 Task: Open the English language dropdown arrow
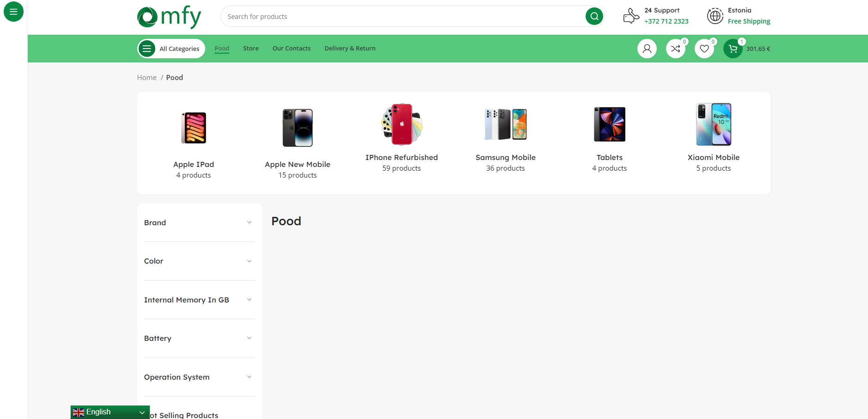(x=142, y=413)
